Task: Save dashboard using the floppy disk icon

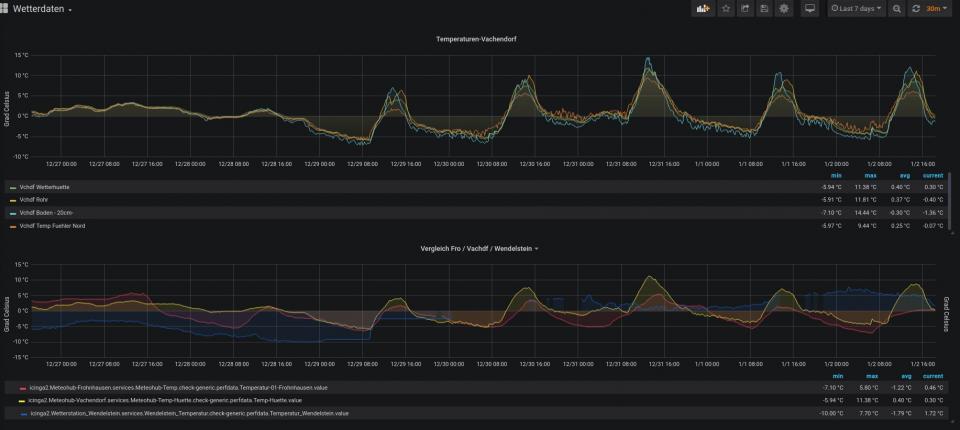Action: [764, 9]
